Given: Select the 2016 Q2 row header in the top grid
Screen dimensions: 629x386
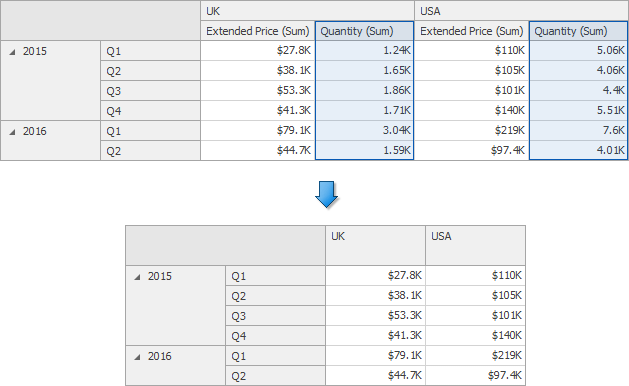Looking at the screenshot, I should [150, 151].
